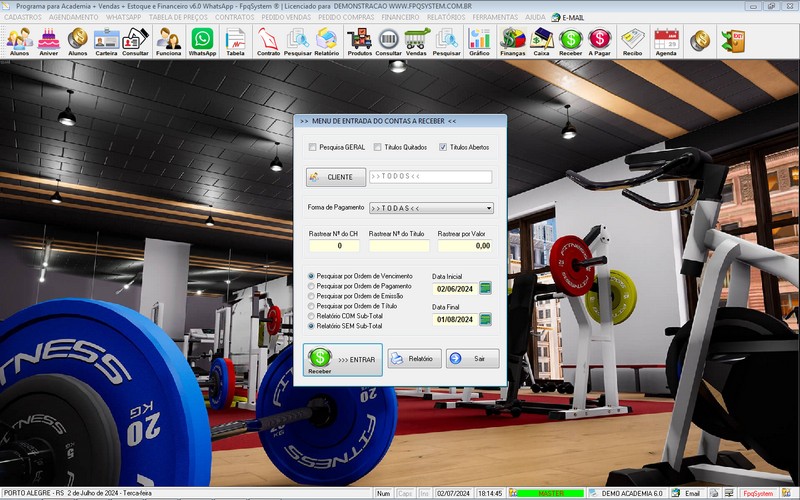800x500 pixels.
Task: Select Pesquisar por Ordem de Vencimento
Action: click(x=311, y=276)
